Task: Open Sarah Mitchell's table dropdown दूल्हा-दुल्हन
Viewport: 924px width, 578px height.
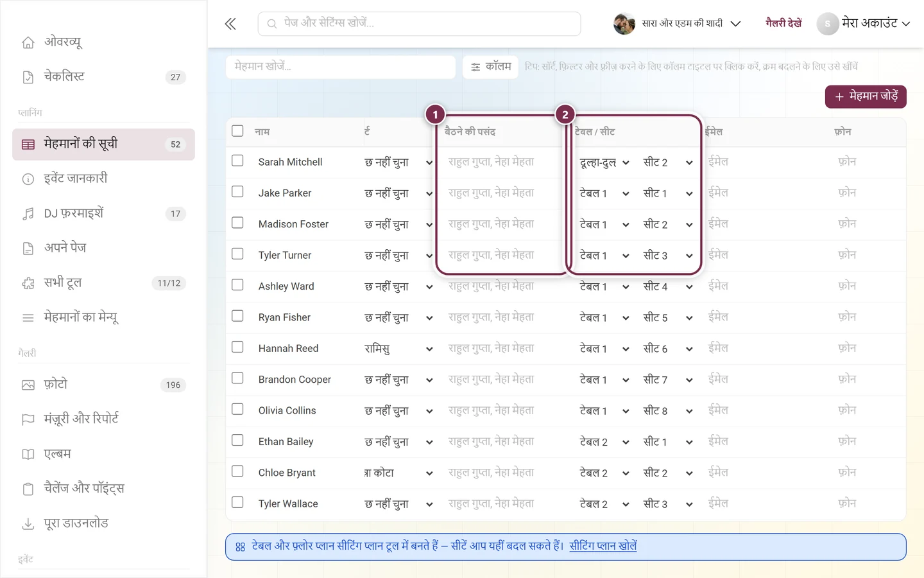Action: tap(604, 162)
